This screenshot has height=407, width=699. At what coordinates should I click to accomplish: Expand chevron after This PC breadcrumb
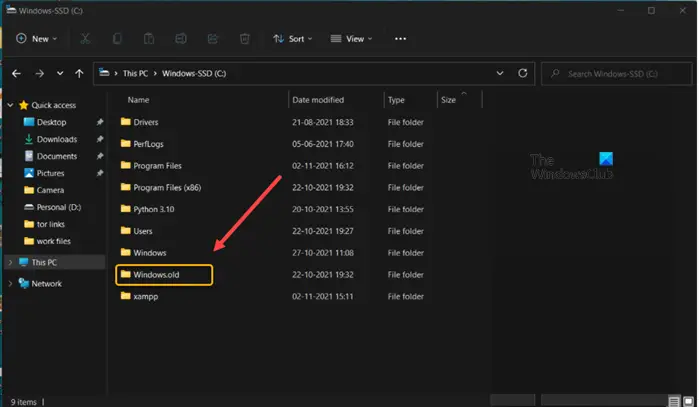point(155,73)
